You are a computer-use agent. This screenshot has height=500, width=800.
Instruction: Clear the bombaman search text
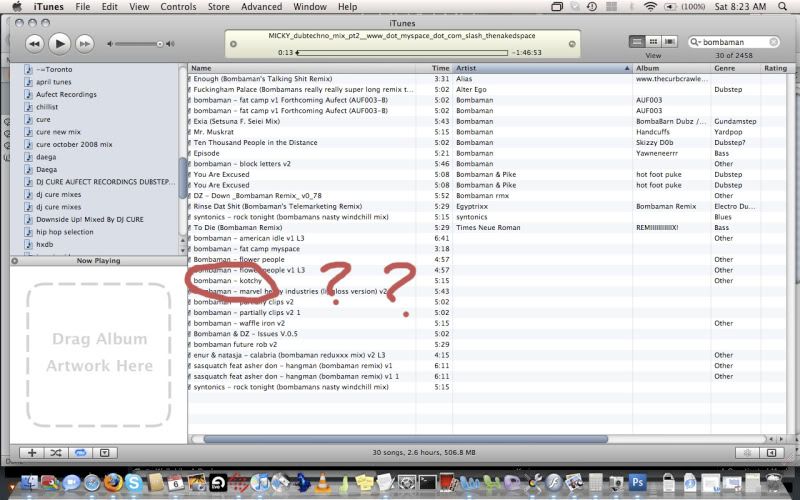coord(773,42)
